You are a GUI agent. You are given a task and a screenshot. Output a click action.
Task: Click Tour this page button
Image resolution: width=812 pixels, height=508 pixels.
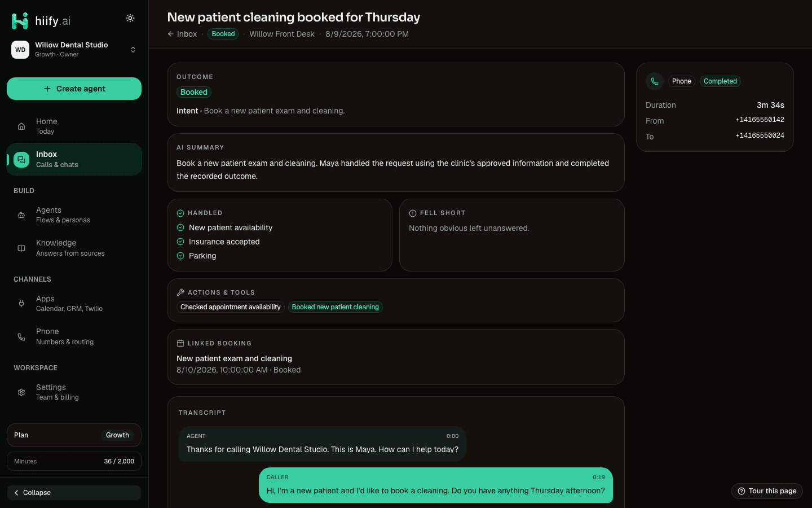(767, 491)
